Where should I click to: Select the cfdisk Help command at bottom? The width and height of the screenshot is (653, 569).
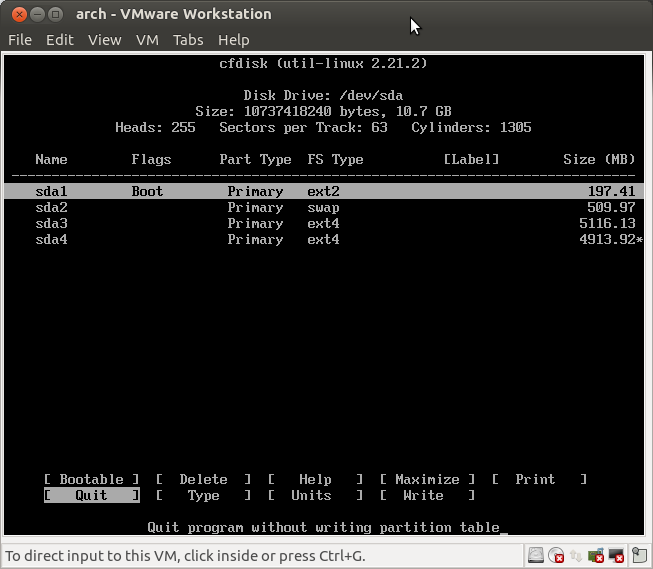[x=315, y=479]
